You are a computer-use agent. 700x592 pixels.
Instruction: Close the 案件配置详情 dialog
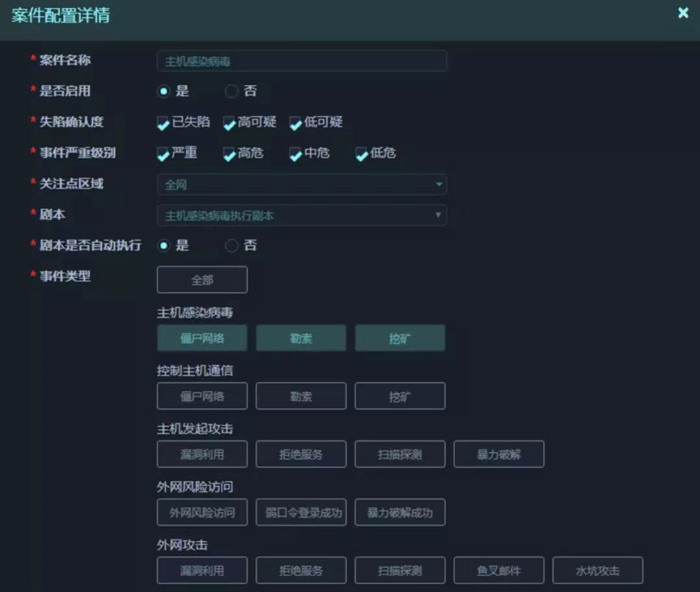pos(682,13)
